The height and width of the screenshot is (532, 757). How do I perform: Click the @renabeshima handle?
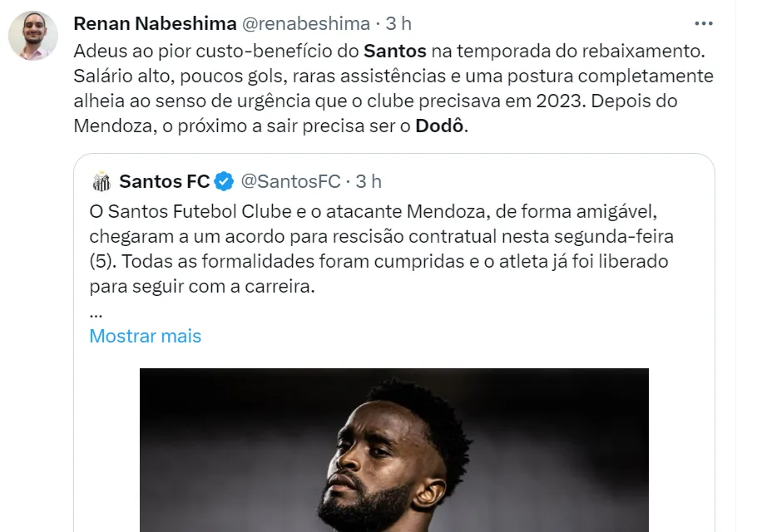click(x=306, y=22)
